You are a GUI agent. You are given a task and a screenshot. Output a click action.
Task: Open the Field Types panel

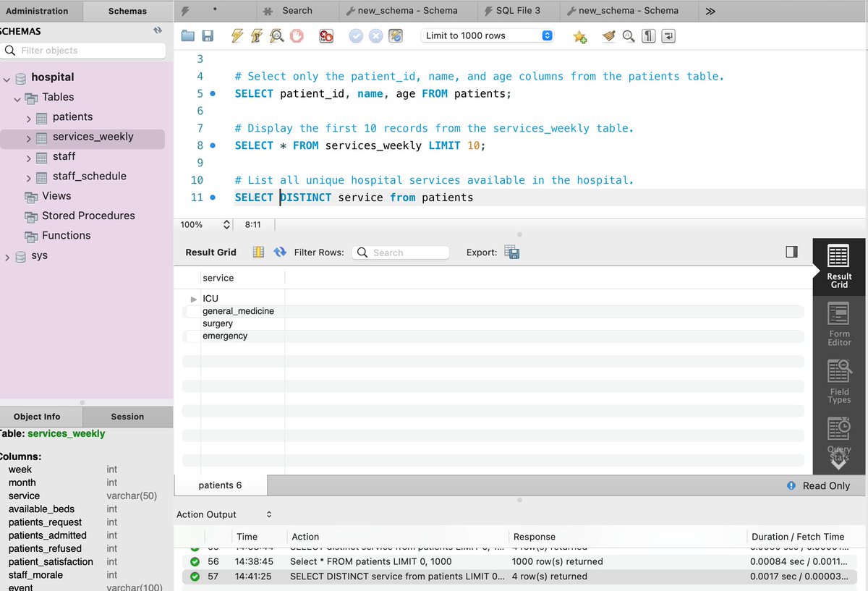(839, 382)
